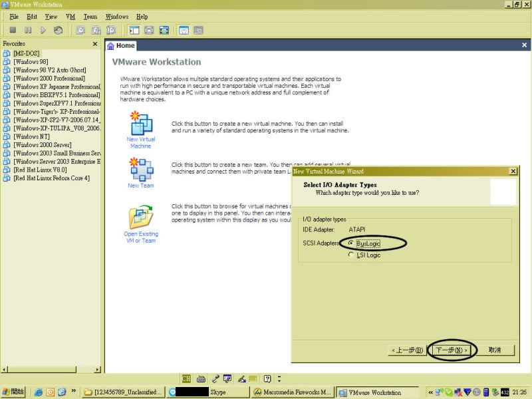Click the Console view toolbar icon
This screenshot has width=532, height=399.
pos(198,30)
